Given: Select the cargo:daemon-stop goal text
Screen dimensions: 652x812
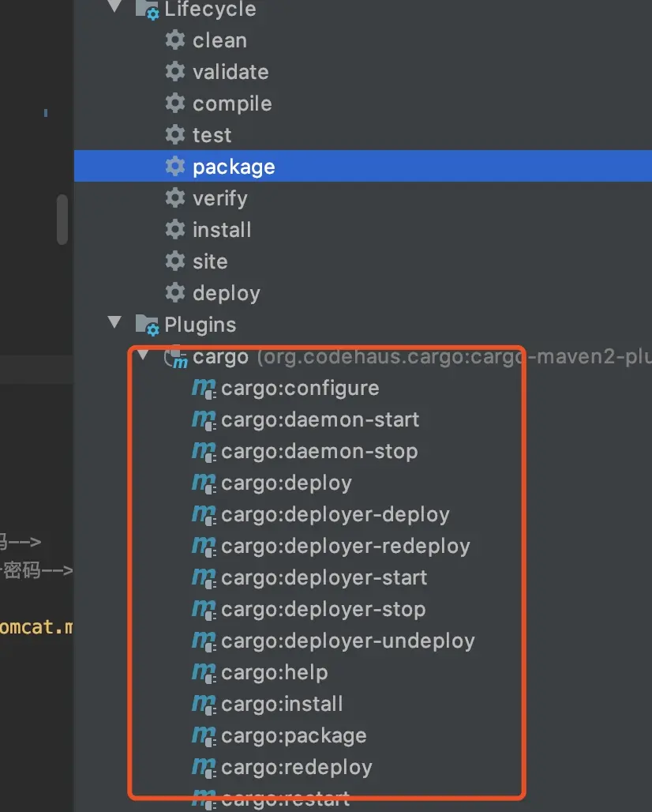Looking at the screenshot, I should [319, 452].
